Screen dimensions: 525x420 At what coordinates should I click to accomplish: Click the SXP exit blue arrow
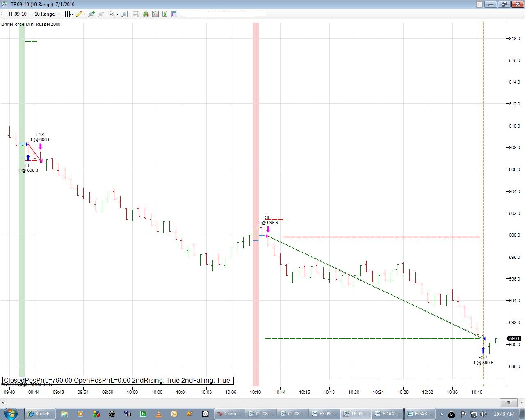click(483, 350)
